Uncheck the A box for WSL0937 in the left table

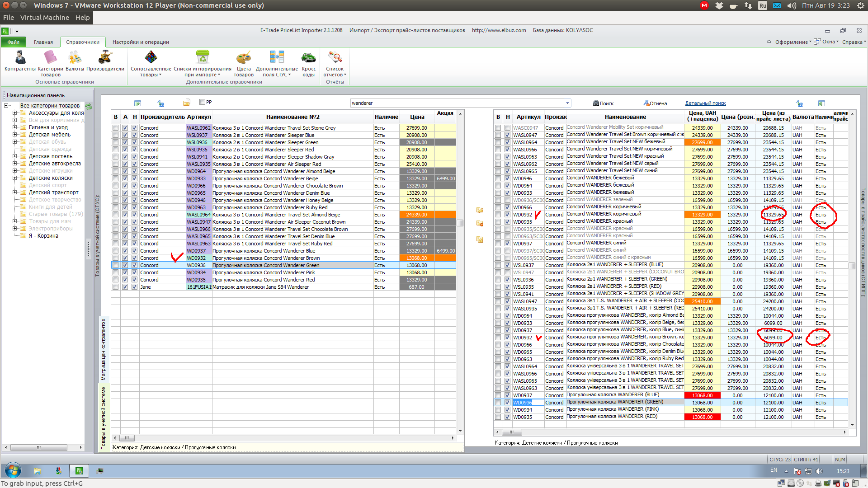tap(125, 135)
